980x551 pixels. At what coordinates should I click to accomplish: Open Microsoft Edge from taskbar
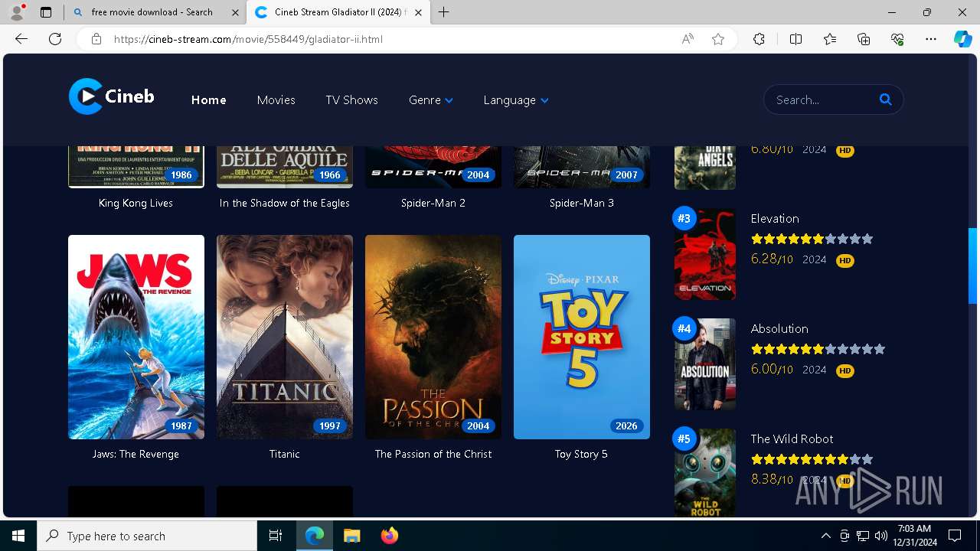pyautogui.click(x=315, y=536)
